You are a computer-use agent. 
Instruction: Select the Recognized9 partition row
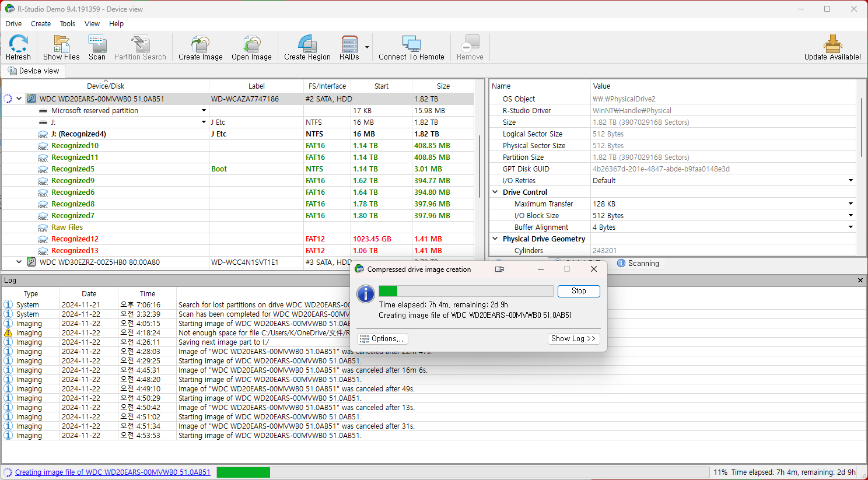point(237,181)
